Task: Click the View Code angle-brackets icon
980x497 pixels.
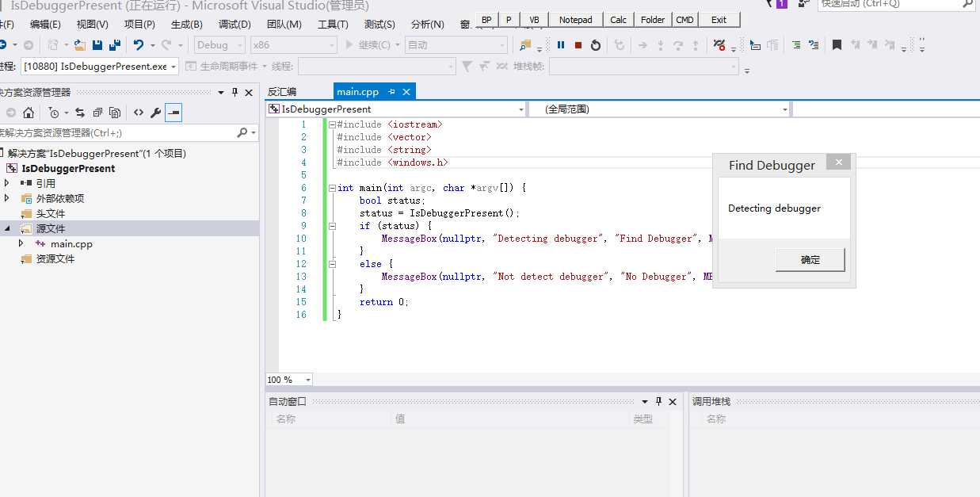Action: [139, 113]
